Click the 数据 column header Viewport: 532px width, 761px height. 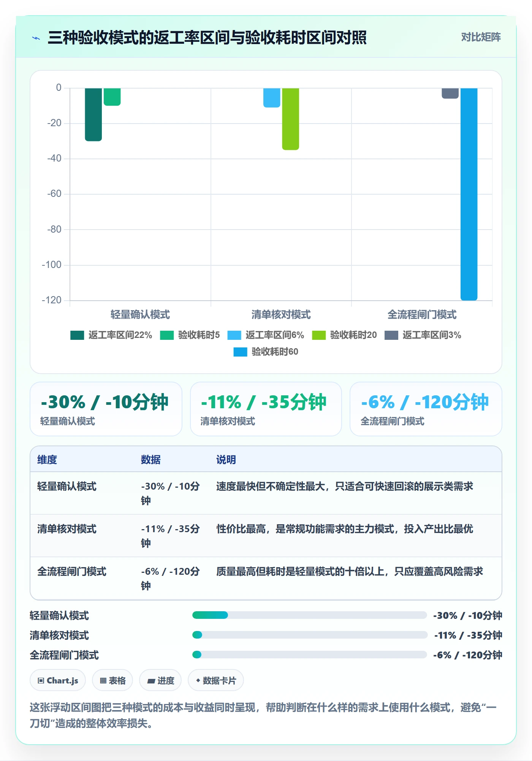pos(151,460)
